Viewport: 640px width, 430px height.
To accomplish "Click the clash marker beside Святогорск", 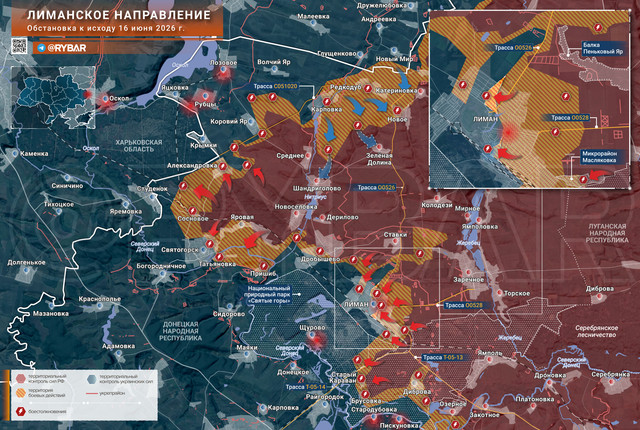I will click(x=210, y=244).
